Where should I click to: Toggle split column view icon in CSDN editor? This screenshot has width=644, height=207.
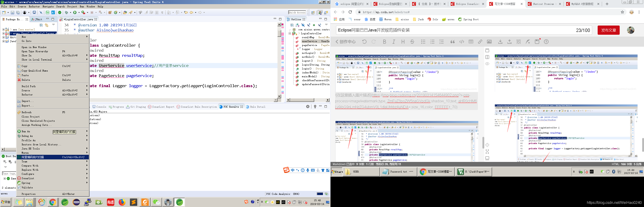(x=487, y=57)
